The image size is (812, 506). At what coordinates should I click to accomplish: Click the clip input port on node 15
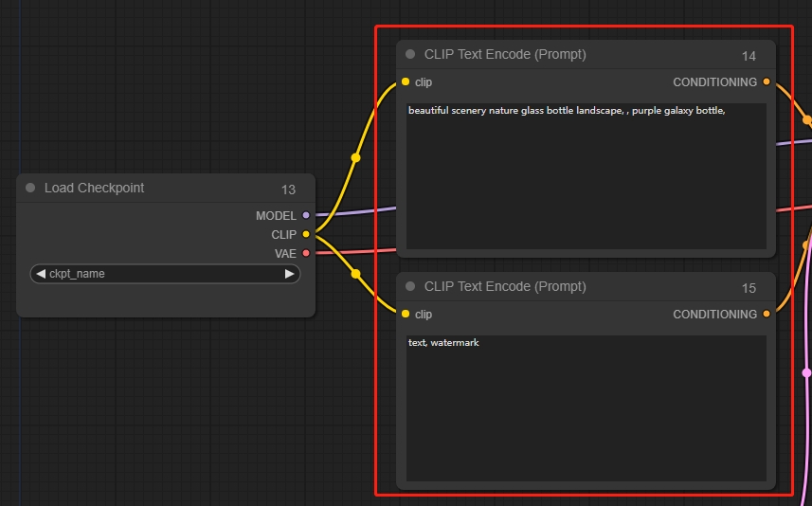pyautogui.click(x=406, y=314)
